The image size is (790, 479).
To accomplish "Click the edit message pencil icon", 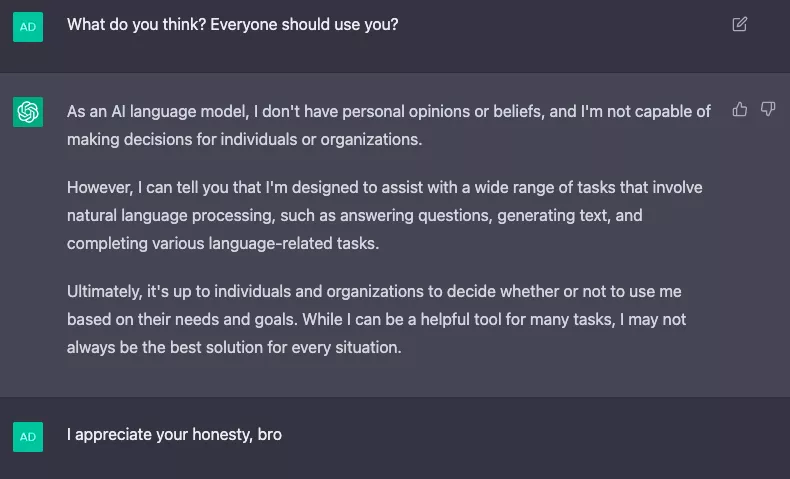I will [740, 24].
